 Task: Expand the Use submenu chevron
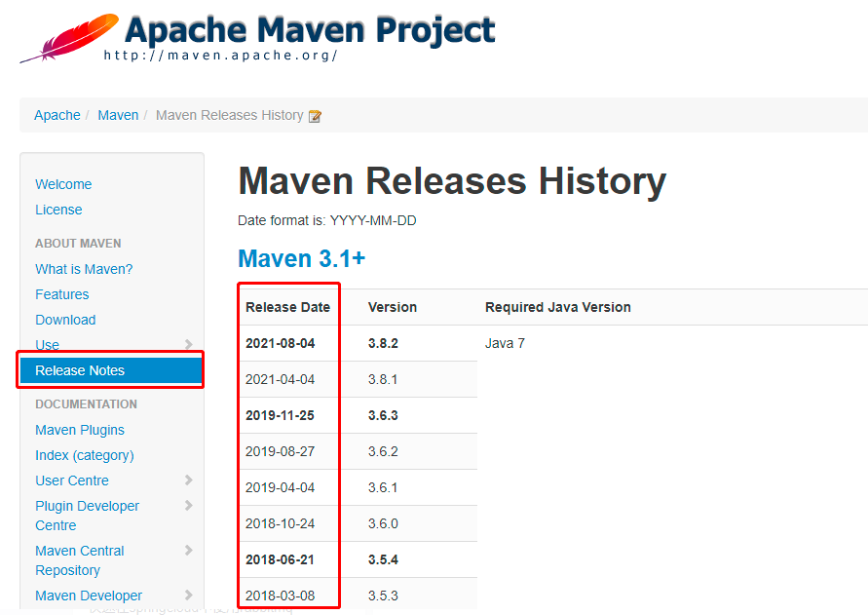point(188,345)
